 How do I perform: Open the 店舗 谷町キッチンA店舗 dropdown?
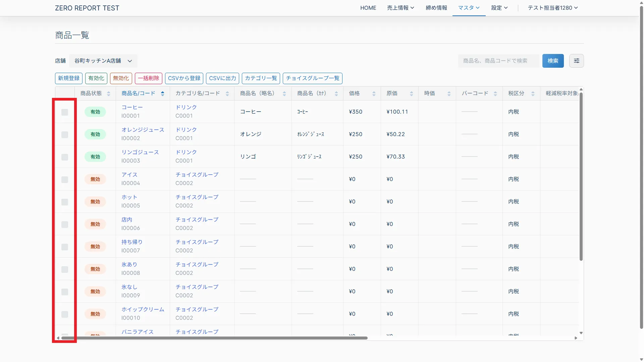(103, 61)
